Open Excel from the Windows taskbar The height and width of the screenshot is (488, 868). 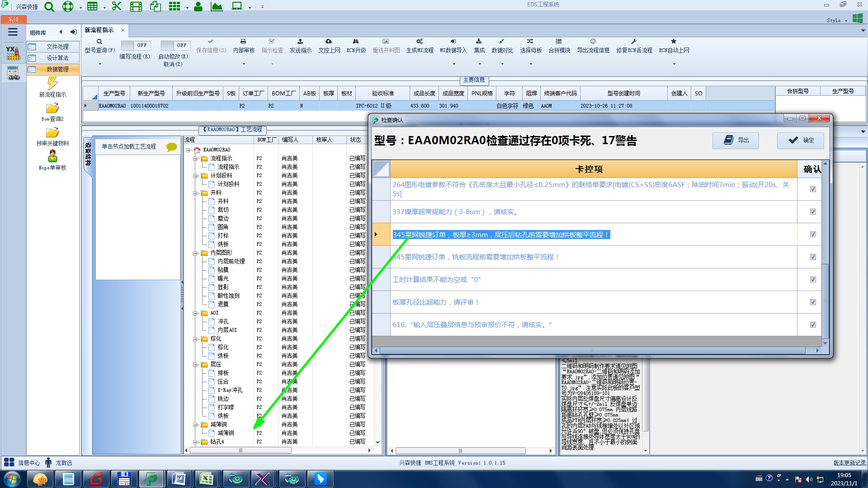[x=207, y=479]
